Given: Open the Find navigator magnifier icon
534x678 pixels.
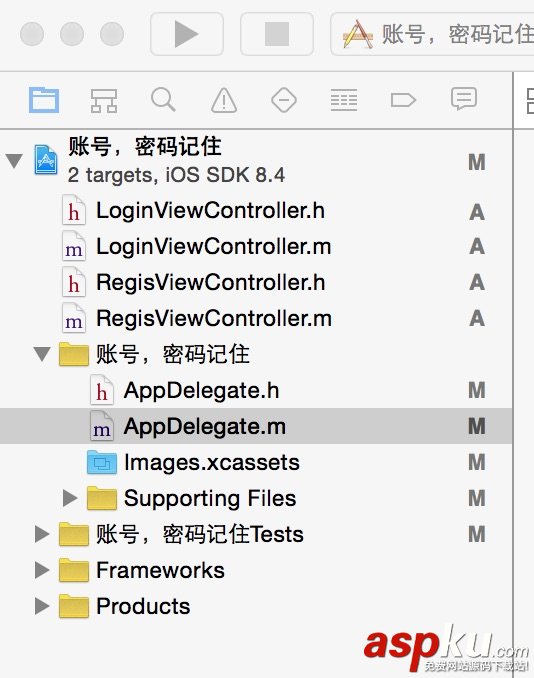Looking at the screenshot, I should tap(163, 100).
